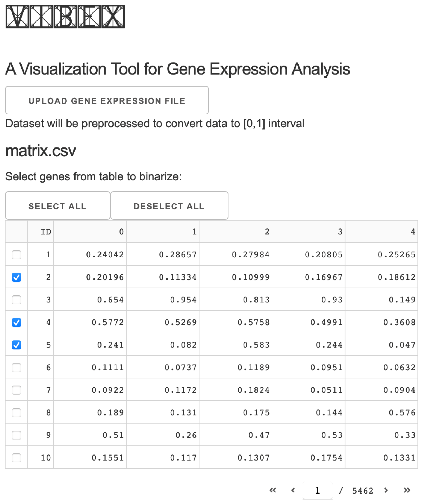Click Upload Gene Expression File button
The image size is (424, 504).
click(107, 100)
